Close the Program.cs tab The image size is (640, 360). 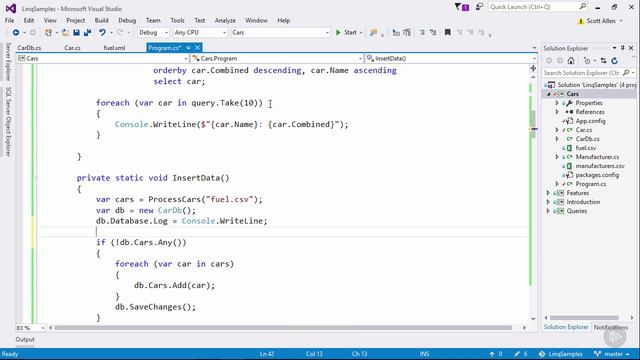tap(198, 48)
